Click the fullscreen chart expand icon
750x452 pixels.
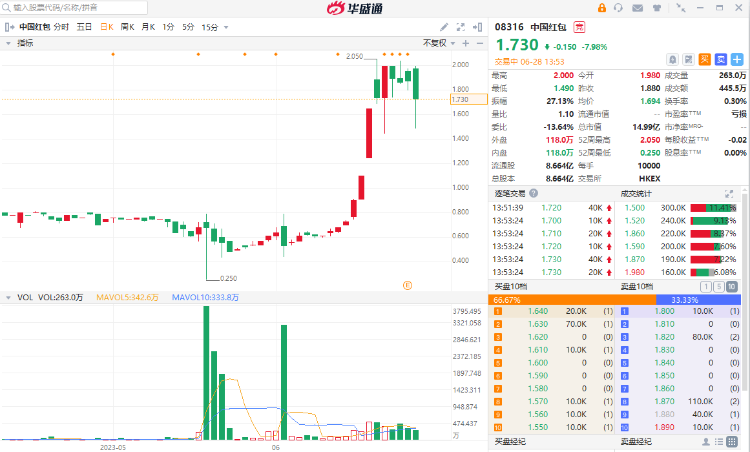click(x=461, y=27)
